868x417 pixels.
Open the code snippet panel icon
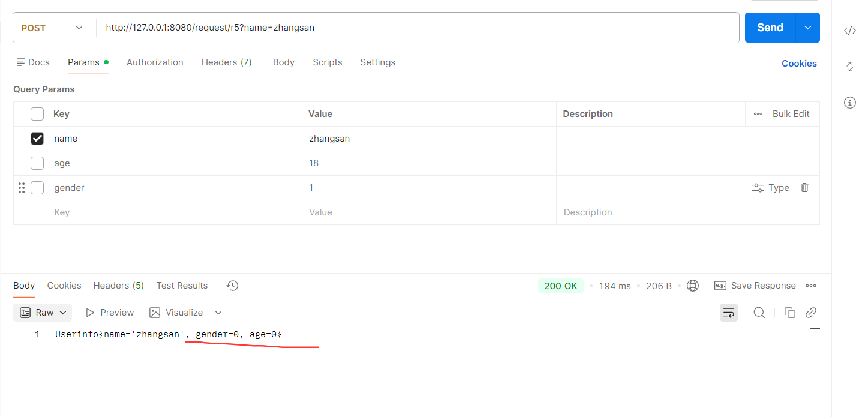tap(849, 31)
